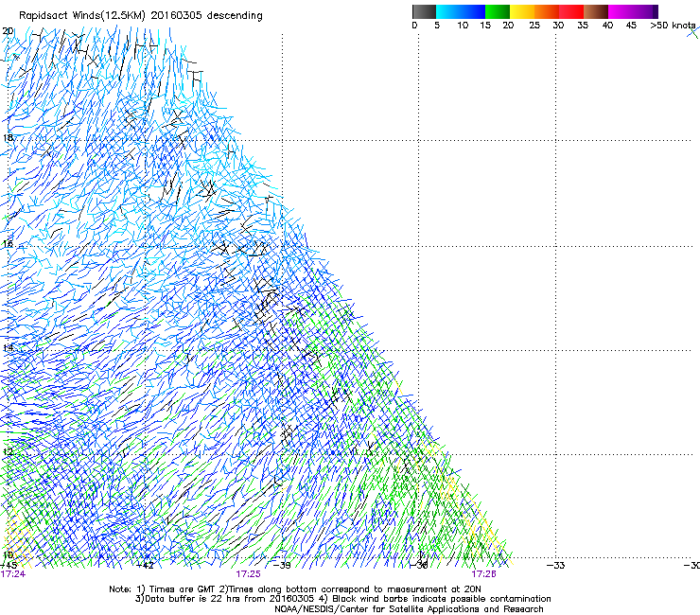Screen dimensions: 700x615
Task: Click longitude label '-42' on bottom axis
Action: pos(145,566)
